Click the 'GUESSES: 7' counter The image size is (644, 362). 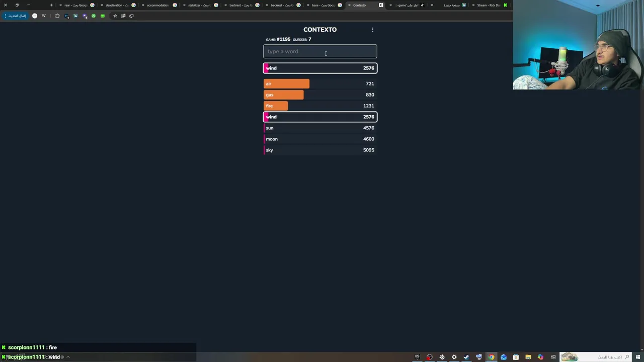click(302, 39)
